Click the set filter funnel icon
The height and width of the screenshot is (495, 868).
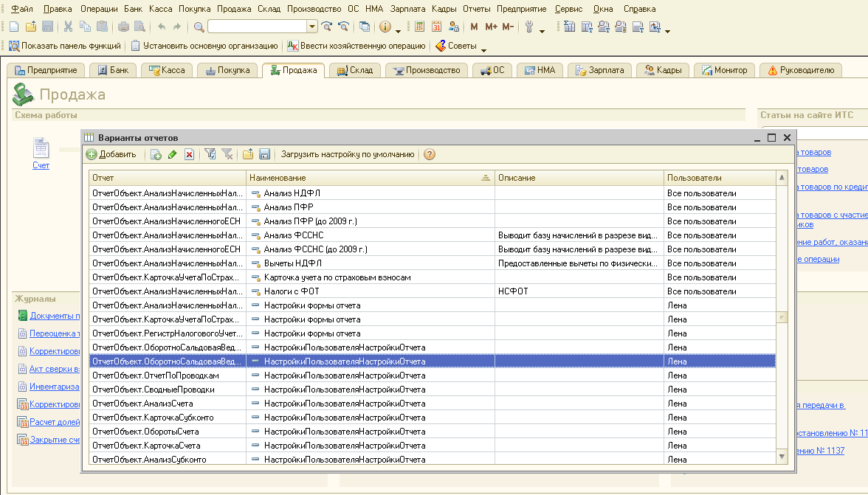click(x=210, y=154)
